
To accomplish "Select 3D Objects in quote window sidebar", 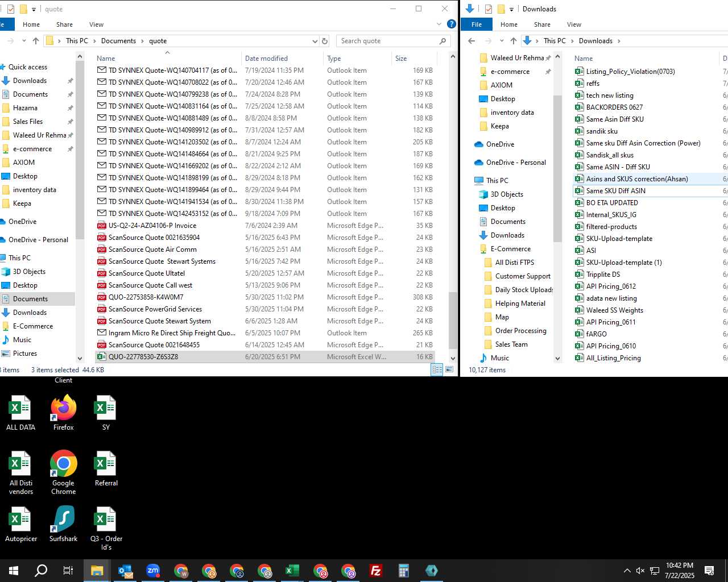I will (29, 272).
